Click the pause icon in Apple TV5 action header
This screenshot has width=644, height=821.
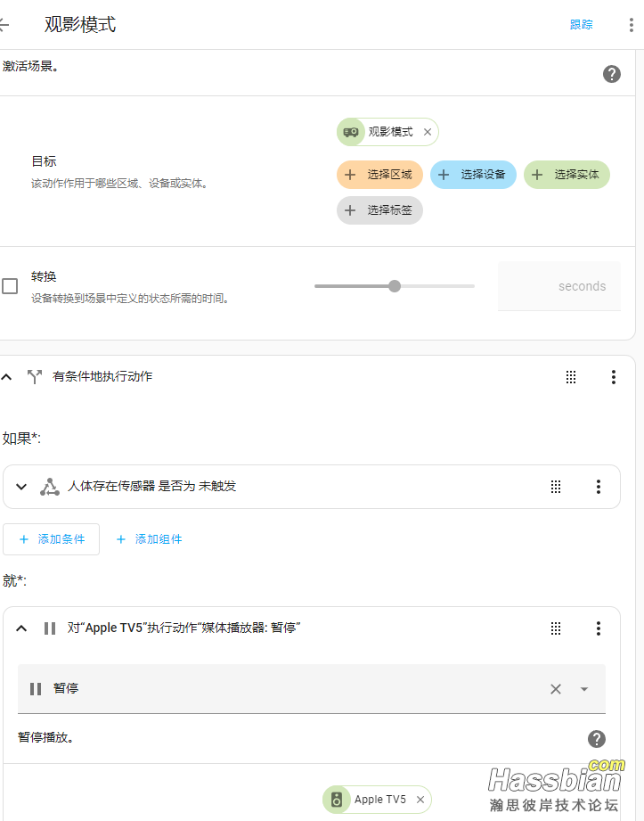[x=50, y=628]
